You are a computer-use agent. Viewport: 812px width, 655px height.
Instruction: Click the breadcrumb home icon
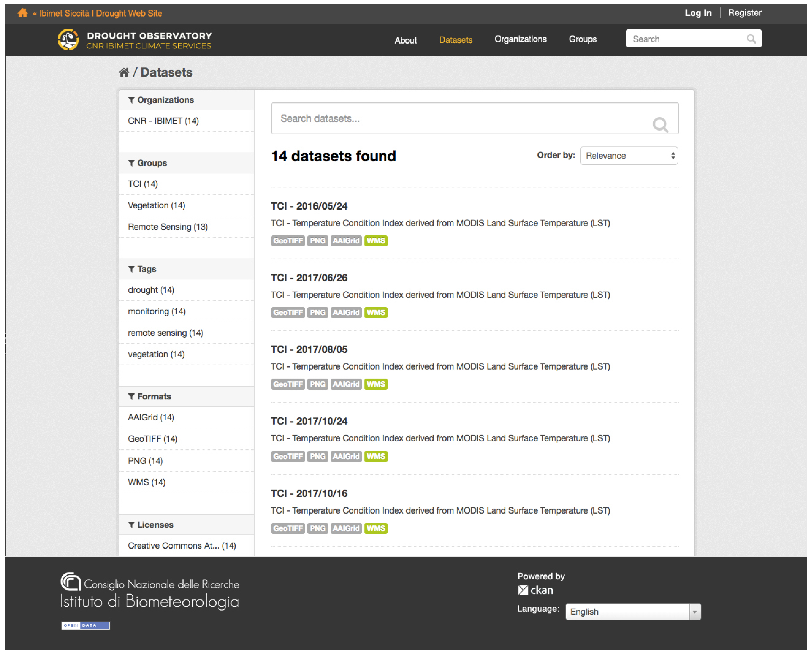pos(124,72)
